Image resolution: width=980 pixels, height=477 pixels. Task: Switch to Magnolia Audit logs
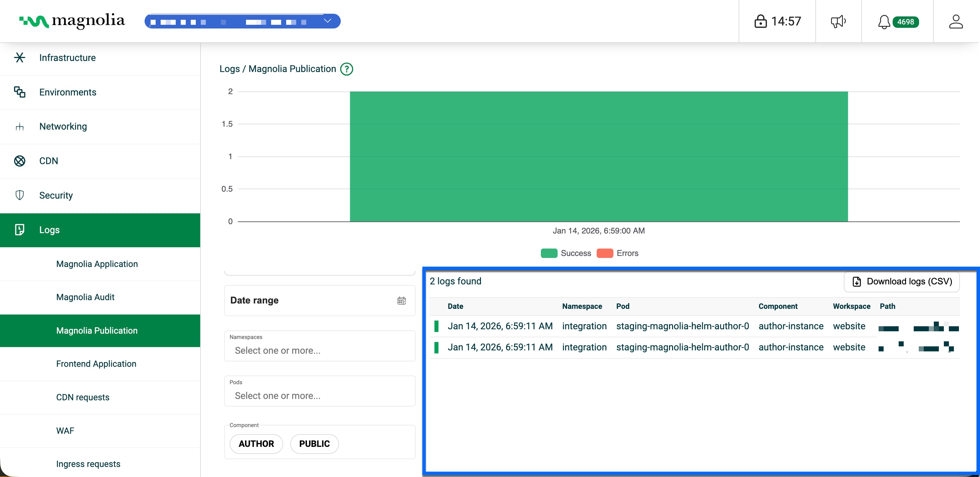pyautogui.click(x=85, y=297)
